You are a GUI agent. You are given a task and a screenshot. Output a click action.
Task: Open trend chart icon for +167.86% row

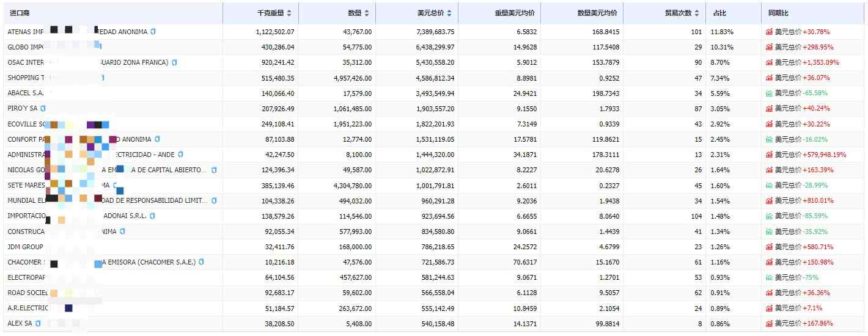769,323
